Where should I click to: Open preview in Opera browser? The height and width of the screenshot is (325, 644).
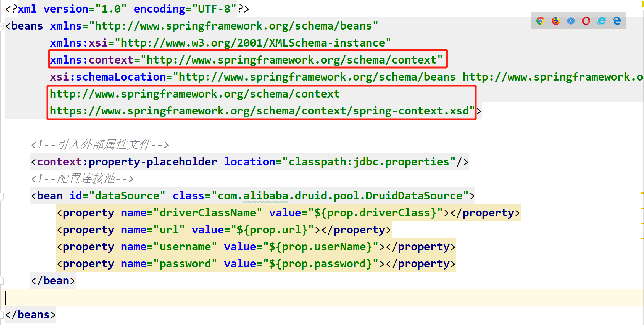pos(586,21)
